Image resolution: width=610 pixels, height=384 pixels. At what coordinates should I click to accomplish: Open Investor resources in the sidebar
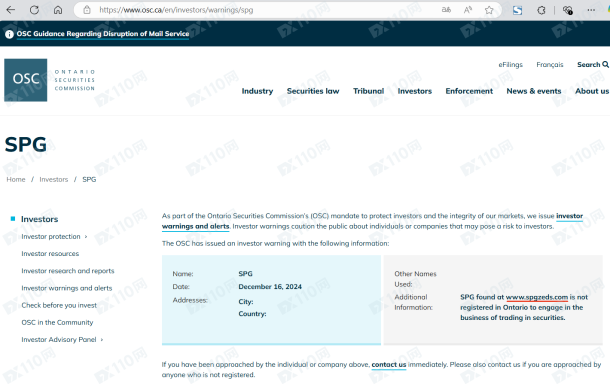[x=50, y=254]
